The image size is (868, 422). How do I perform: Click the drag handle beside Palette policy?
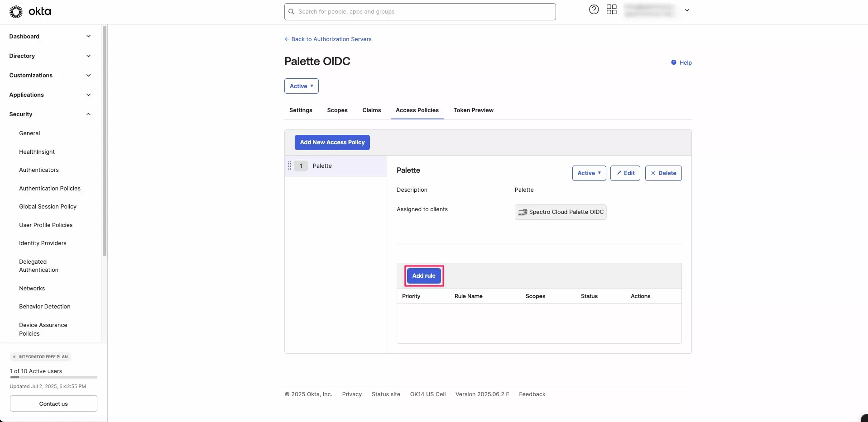coord(290,166)
